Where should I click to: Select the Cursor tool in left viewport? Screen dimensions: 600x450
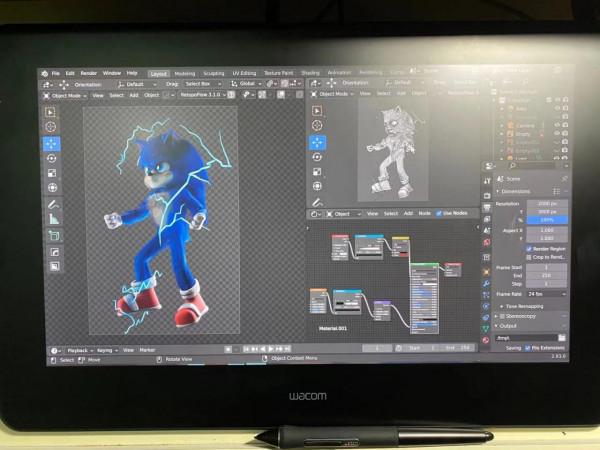51,127
